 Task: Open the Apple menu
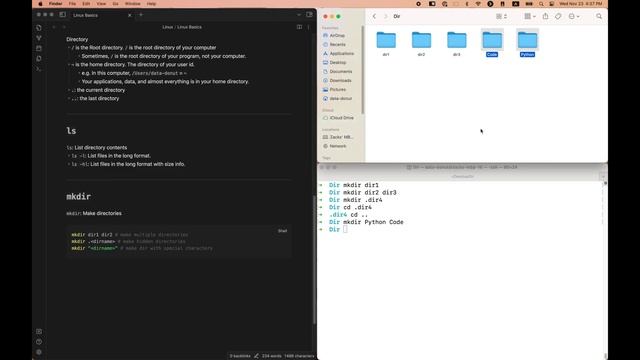[x=40, y=4]
